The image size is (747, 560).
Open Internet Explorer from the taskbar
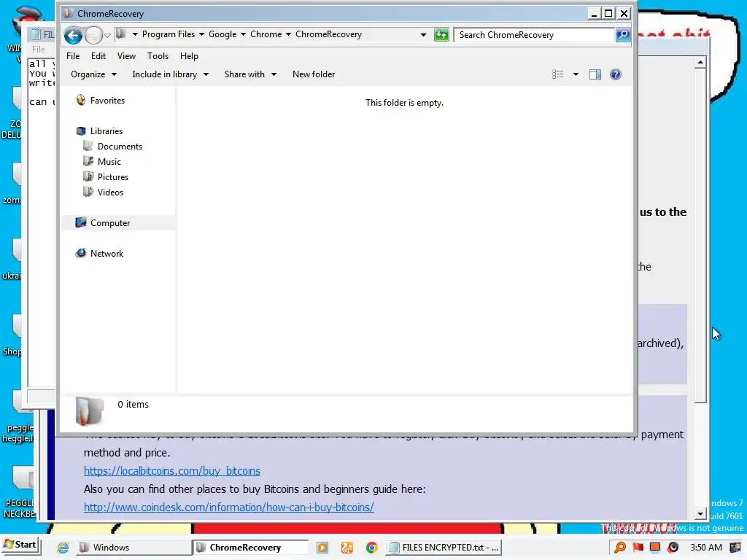coord(63,548)
